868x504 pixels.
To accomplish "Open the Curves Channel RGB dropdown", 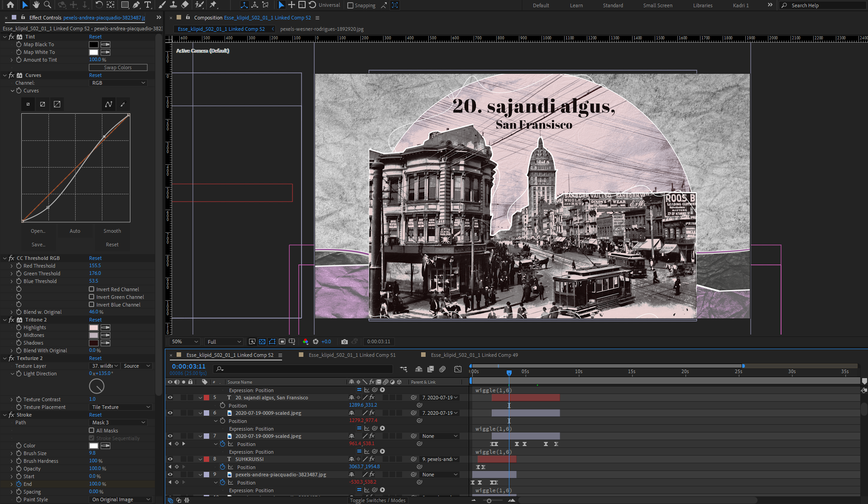I will [118, 83].
